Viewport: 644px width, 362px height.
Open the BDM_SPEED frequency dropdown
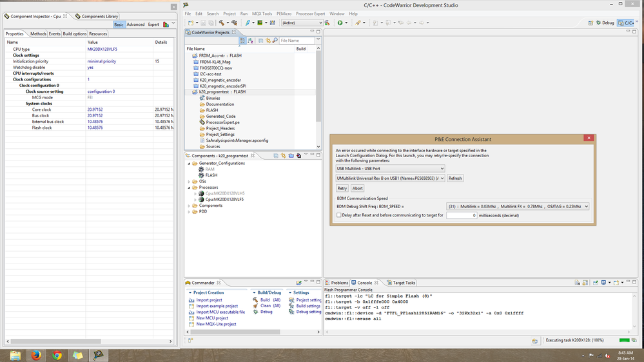click(518, 207)
